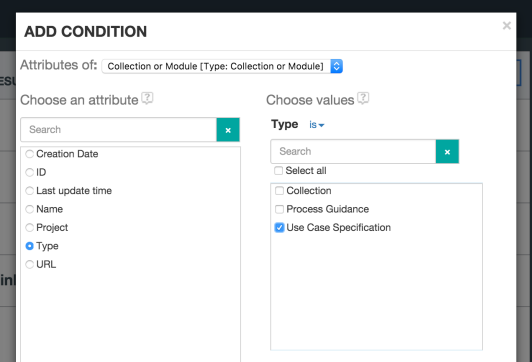Viewport: 532px width, 362px height.
Task: Select the Last update time radio button
Action: [x=30, y=191]
